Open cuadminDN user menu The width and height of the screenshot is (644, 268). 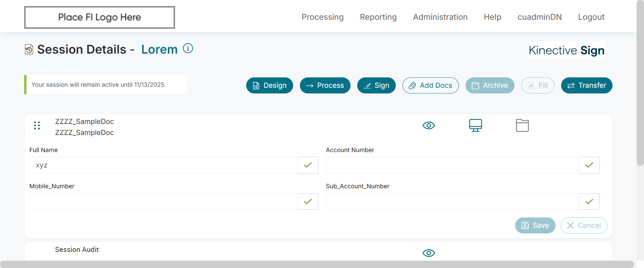(539, 17)
